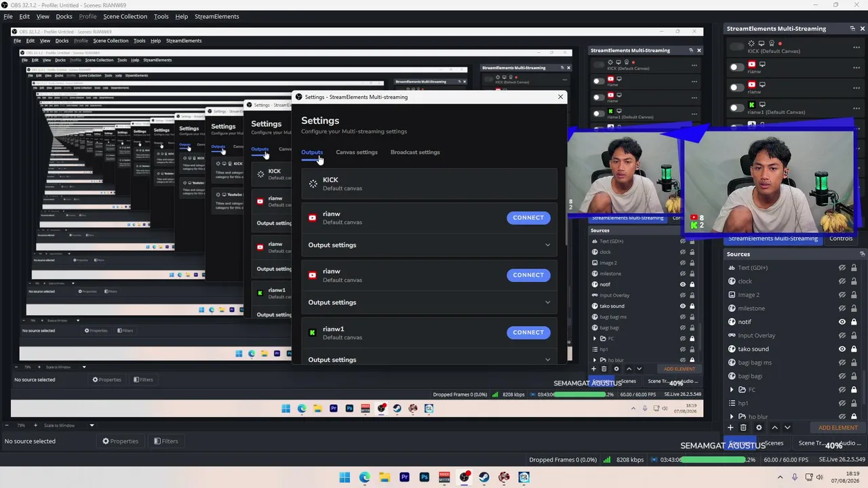This screenshot has width=868, height=488.
Task: Toggle the lock icon on the milestone source
Action: click(x=854, y=308)
